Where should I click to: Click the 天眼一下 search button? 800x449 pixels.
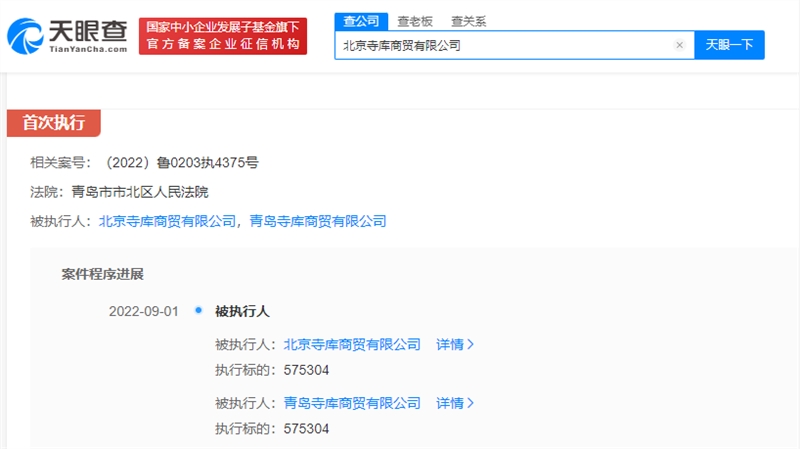729,45
